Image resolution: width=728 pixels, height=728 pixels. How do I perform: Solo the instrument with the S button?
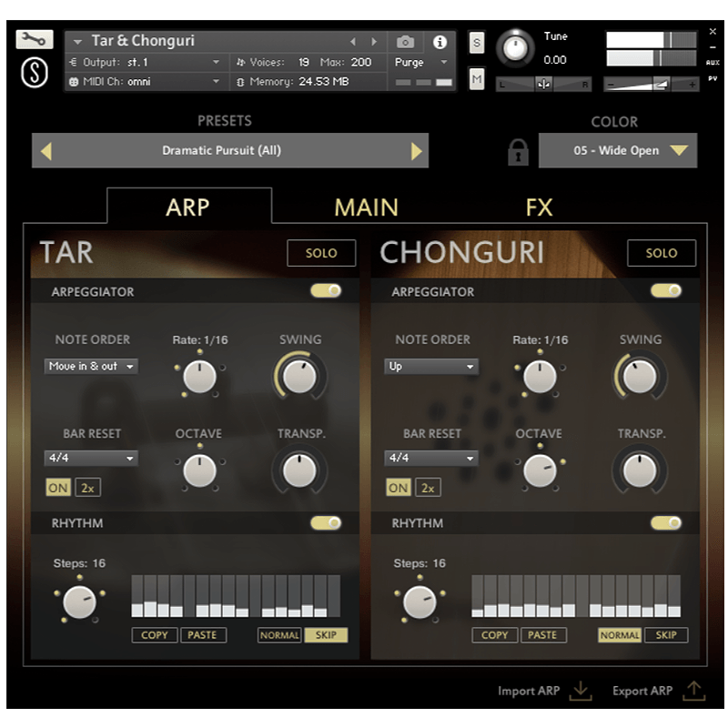tap(476, 43)
